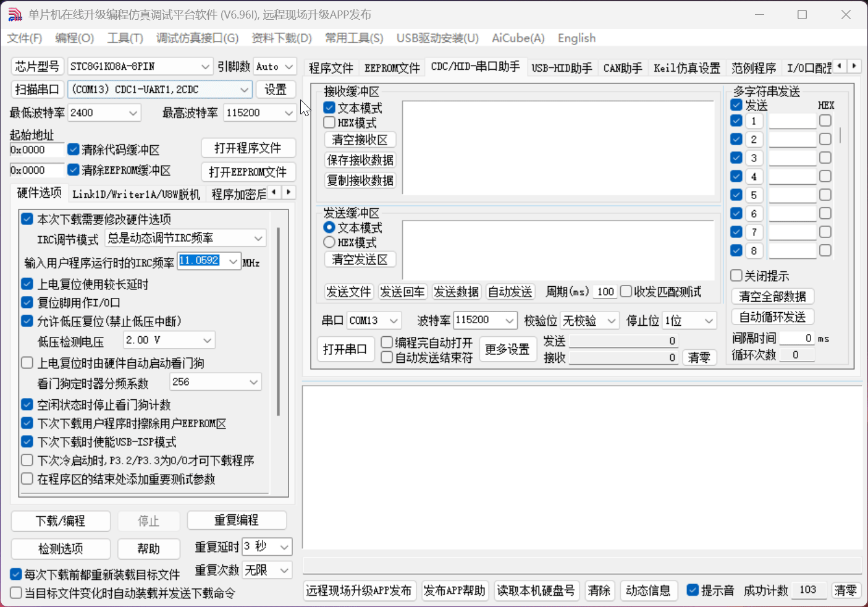Click 打开串口 to open the serial port
This screenshot has width=868, height=607.
345,349
